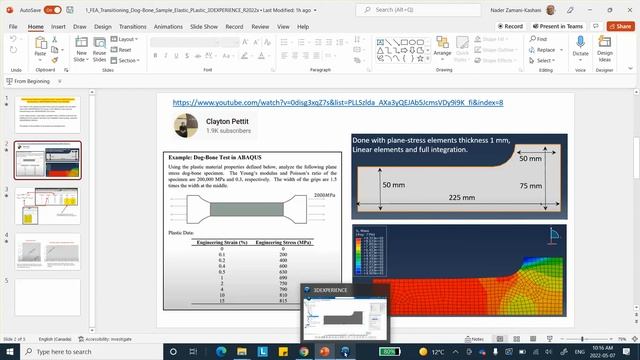640x360 pixels.
Task: Click the Save icon in title bar
Action: pos(70,10)
